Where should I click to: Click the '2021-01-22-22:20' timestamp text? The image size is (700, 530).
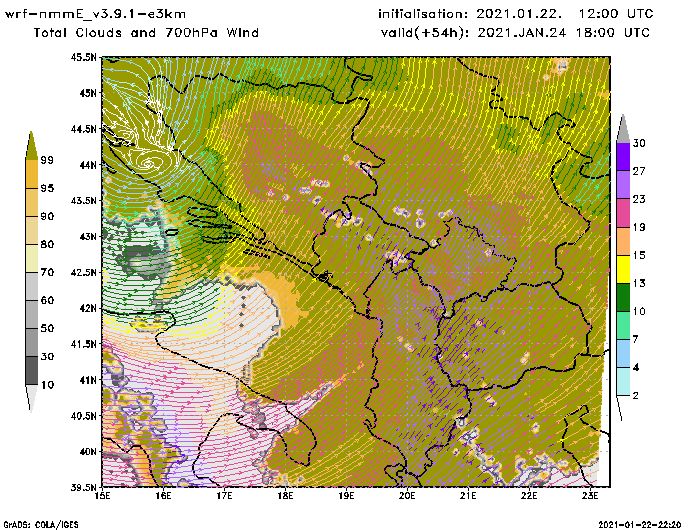tap(640, 525)
